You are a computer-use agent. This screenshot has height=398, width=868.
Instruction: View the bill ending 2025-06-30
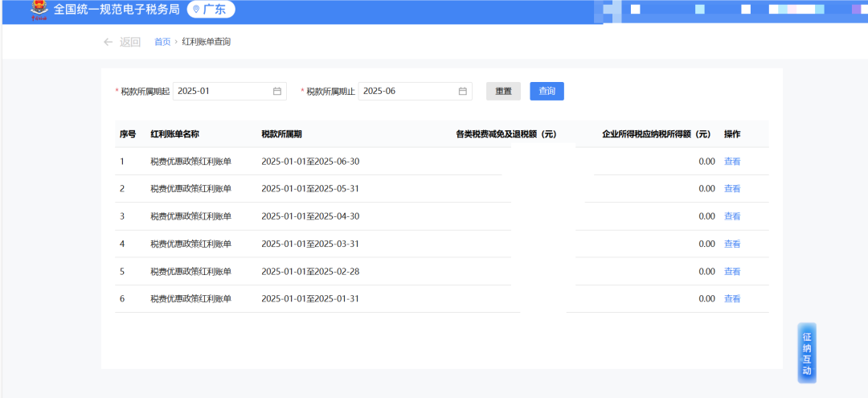click(732, 162)
